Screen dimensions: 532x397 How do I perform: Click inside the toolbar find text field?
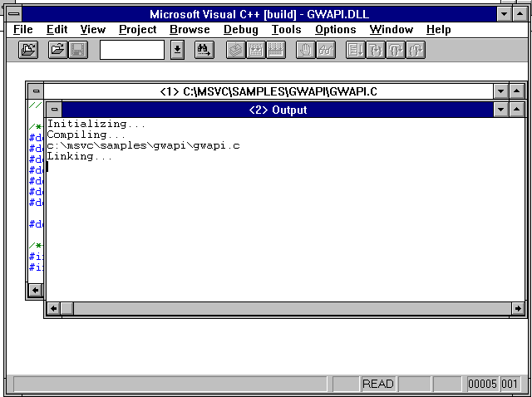click(x=132, y=50)
